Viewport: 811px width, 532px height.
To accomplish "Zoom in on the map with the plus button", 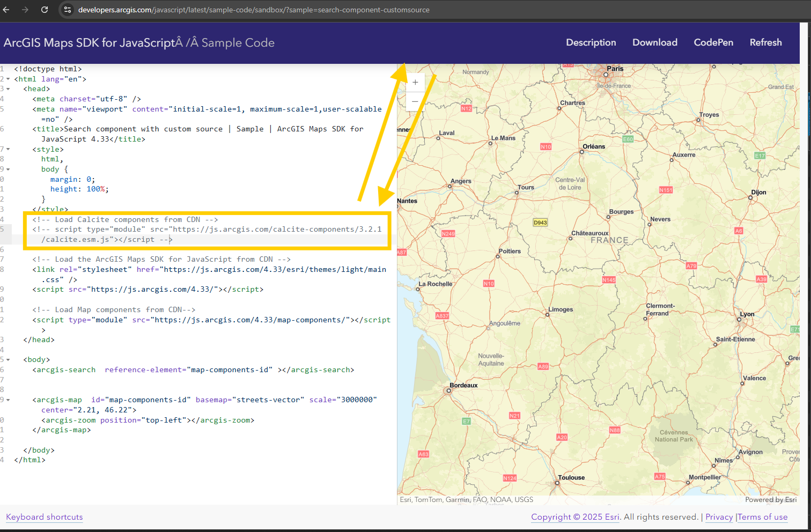I will click(x=415, y=82).
